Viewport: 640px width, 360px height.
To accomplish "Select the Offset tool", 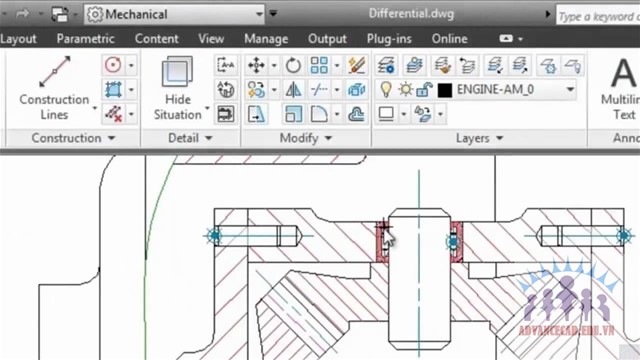I will (356, 114).
